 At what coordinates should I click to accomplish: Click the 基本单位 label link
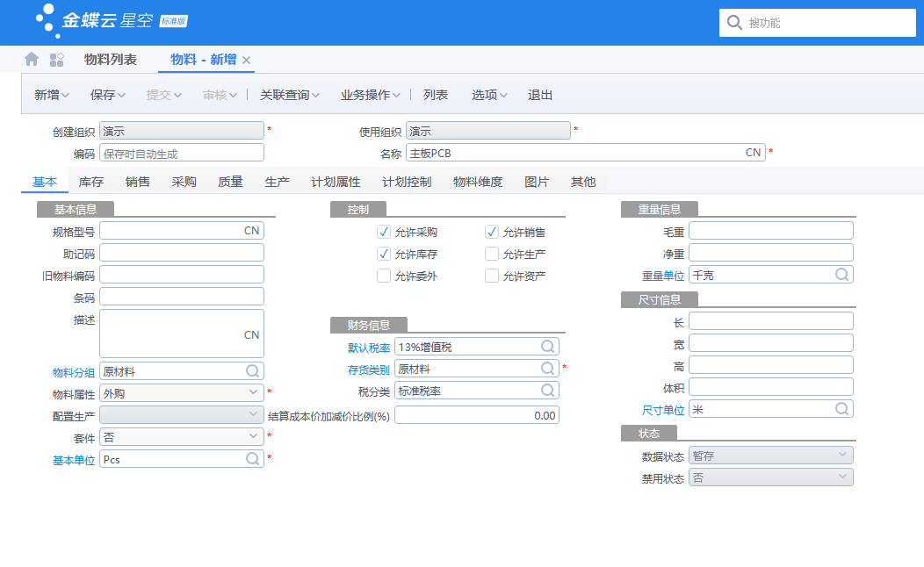tap(74, 460)
